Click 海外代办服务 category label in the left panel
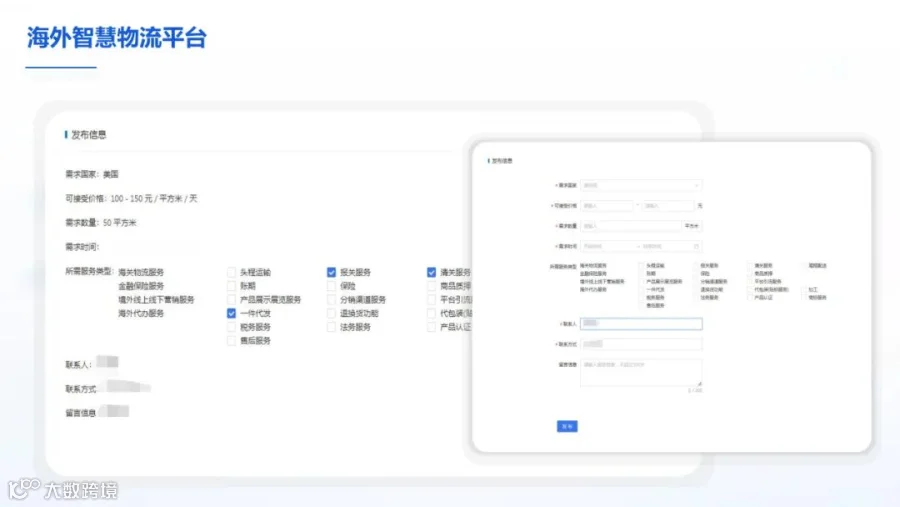Viewport: 900px width, 507px height. [x=141, y=314]
